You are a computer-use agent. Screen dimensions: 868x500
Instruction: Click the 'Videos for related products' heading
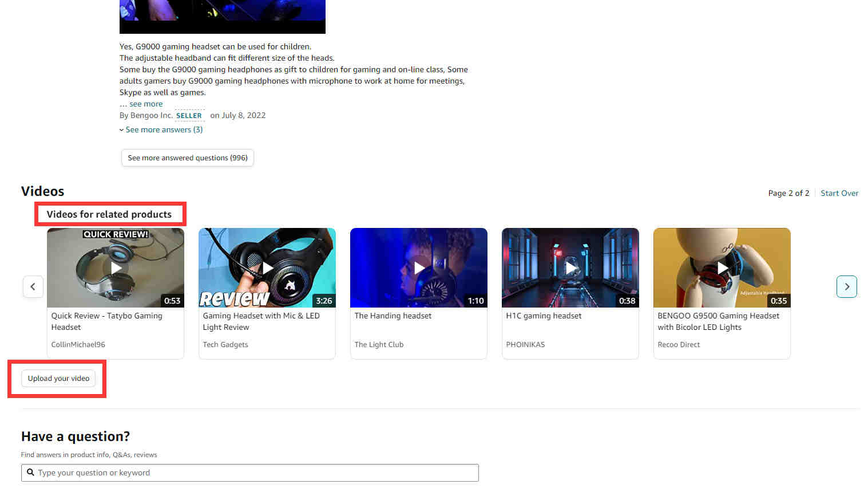(109, 214)
